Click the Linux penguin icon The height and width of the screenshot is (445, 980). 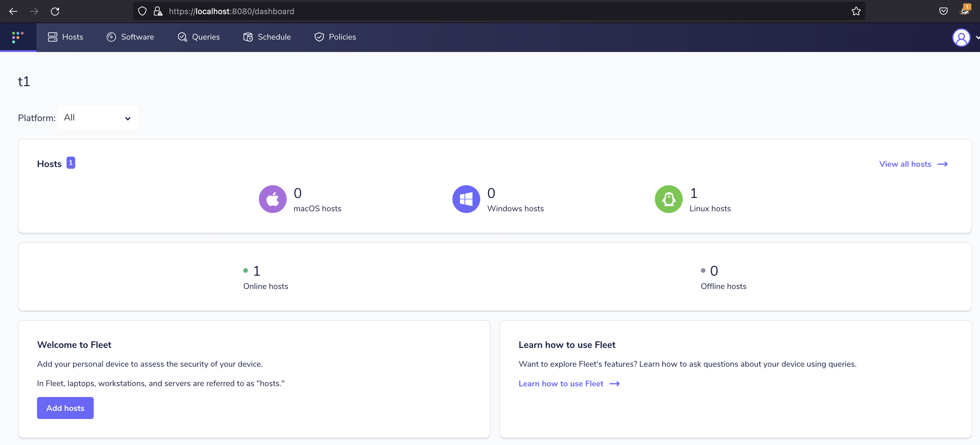pyautogui.click(x=668, y=199)
